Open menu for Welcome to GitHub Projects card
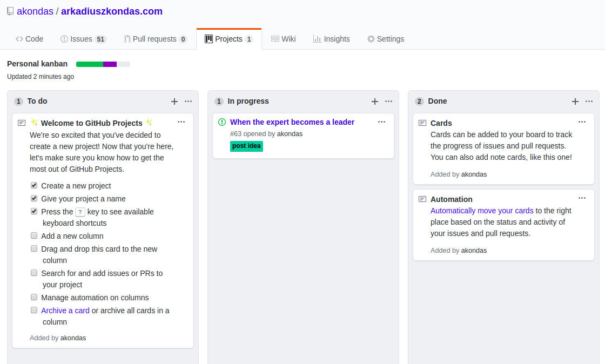 tap(181, 122)
